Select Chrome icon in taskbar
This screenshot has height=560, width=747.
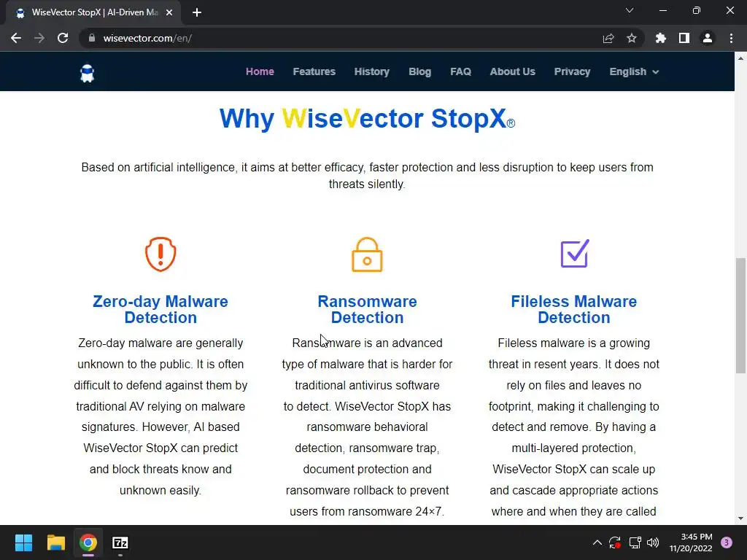click(88, 542)
